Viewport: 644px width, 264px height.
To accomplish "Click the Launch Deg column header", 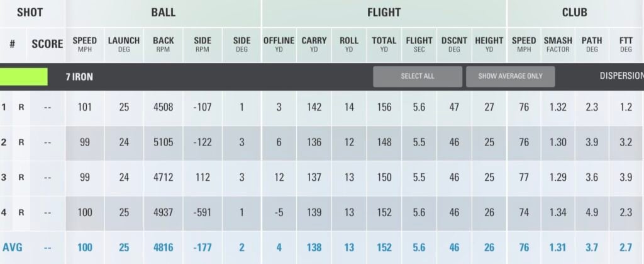I will point(124,44).
